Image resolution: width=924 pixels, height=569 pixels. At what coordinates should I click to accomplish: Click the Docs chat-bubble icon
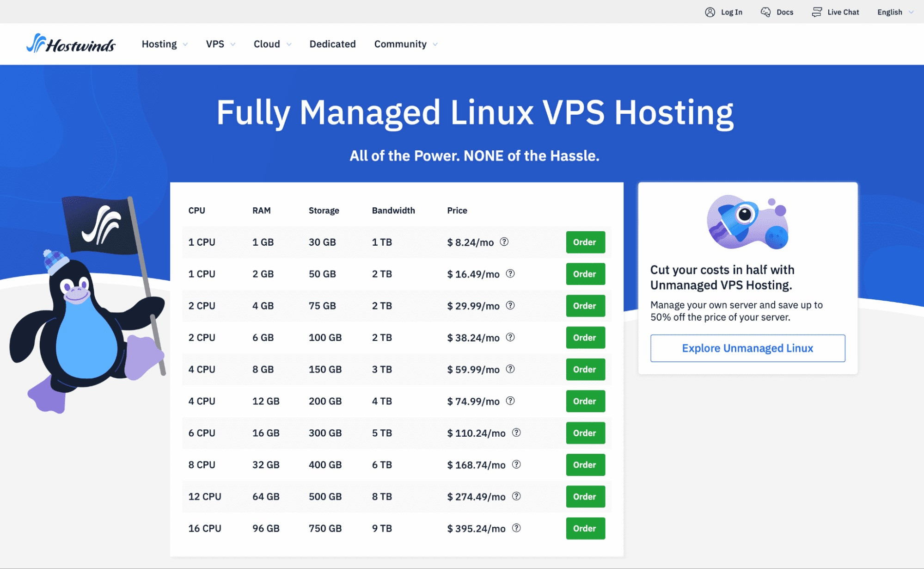(x=765, y=12)
